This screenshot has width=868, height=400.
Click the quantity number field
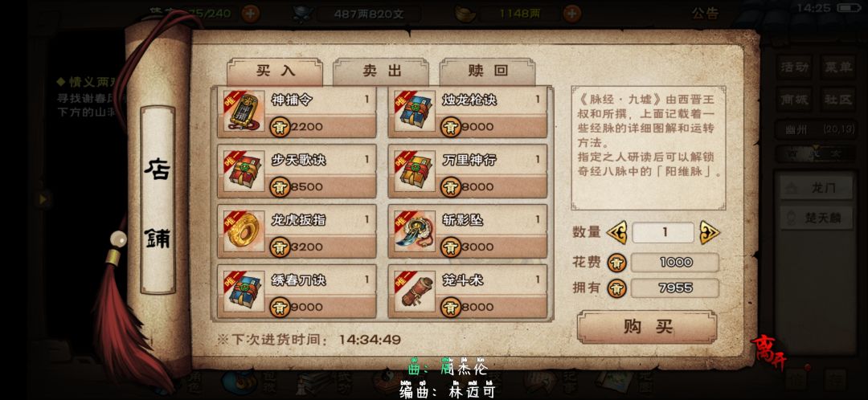click(x=662, y=232)
